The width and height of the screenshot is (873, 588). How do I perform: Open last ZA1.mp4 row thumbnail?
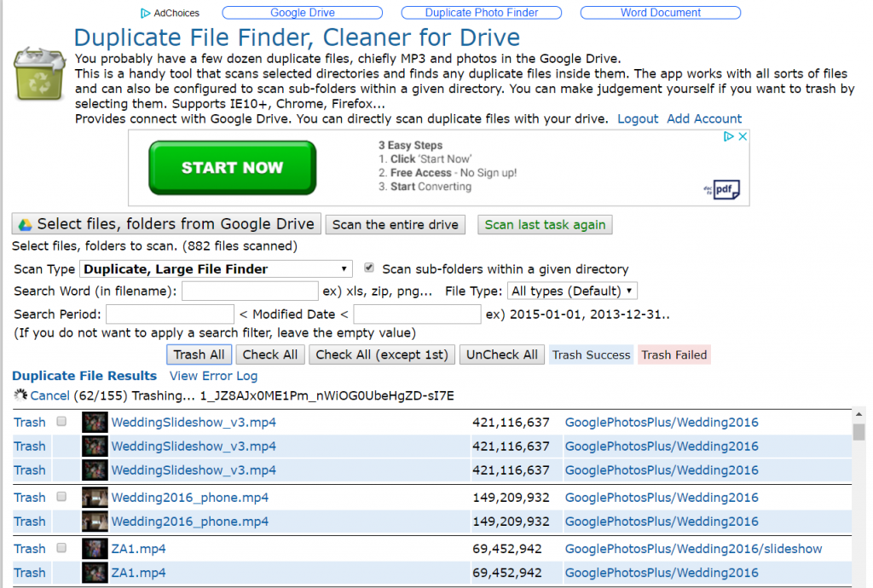coord(95,573)
